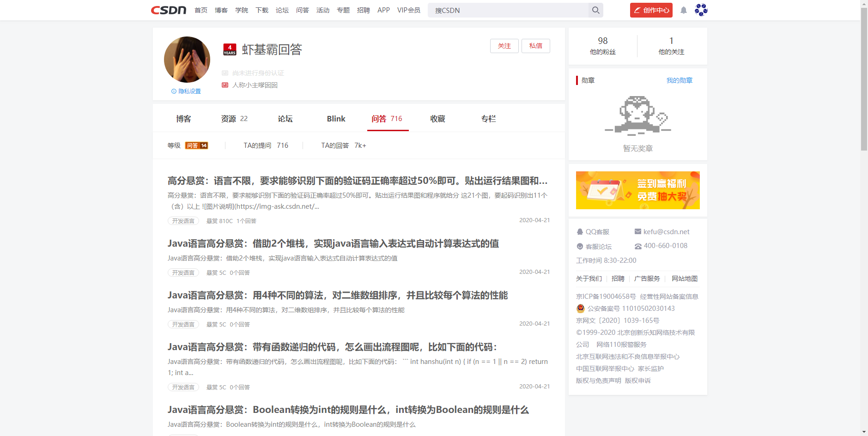Viewport: 868px width, 436px height.
Task: Open the 验证码识别 高分悬赏 question
Action: tap(358, 181)
